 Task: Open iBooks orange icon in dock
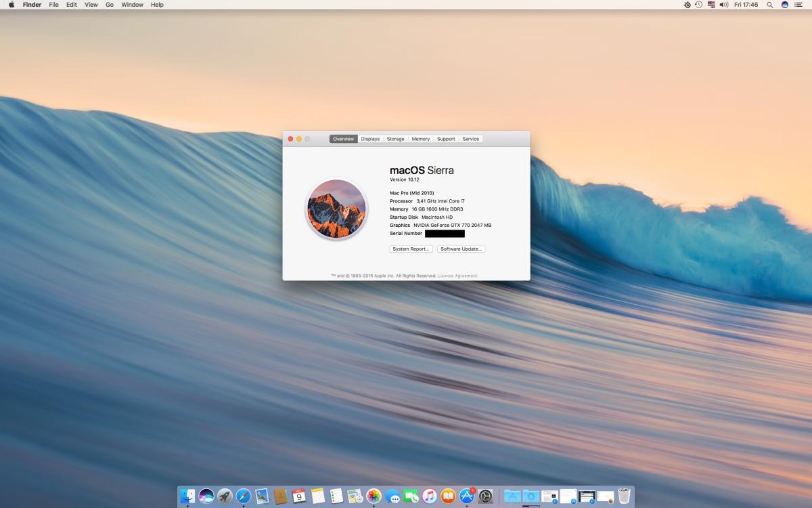448,496
